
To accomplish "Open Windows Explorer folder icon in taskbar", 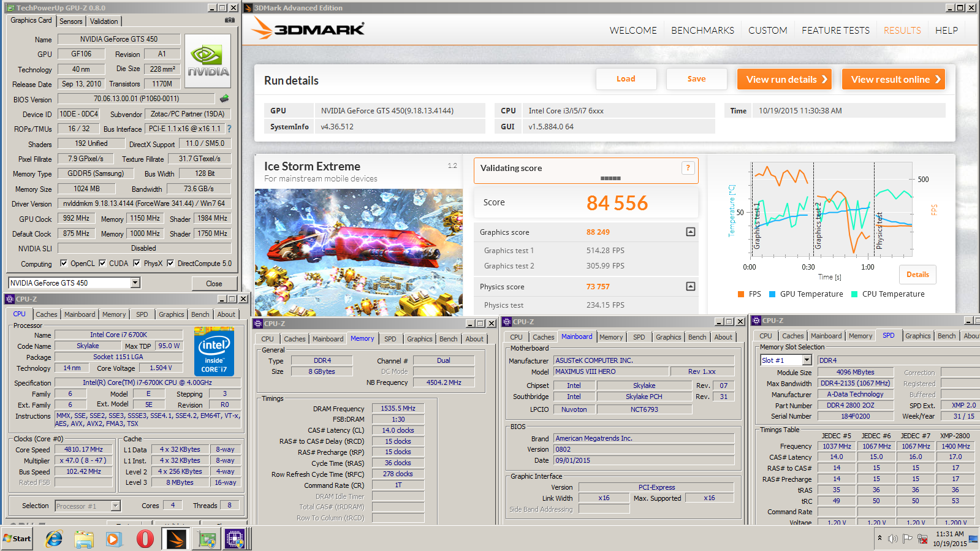I will 84,539.
